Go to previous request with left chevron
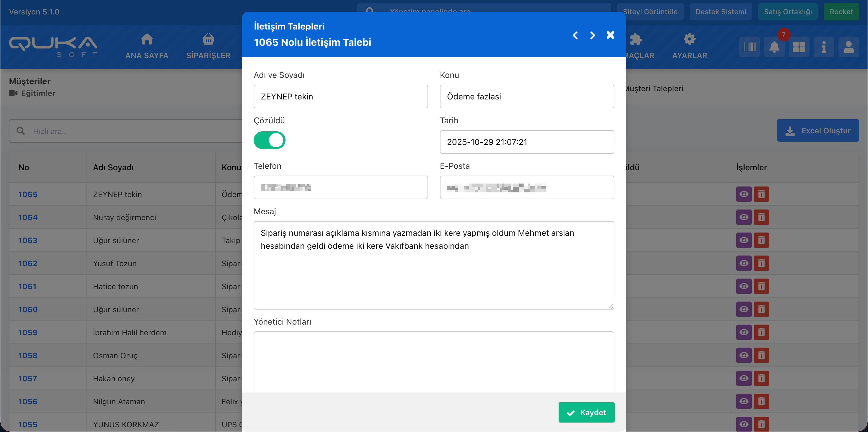This screenshot has width=868, height=432. pos(575,35)
